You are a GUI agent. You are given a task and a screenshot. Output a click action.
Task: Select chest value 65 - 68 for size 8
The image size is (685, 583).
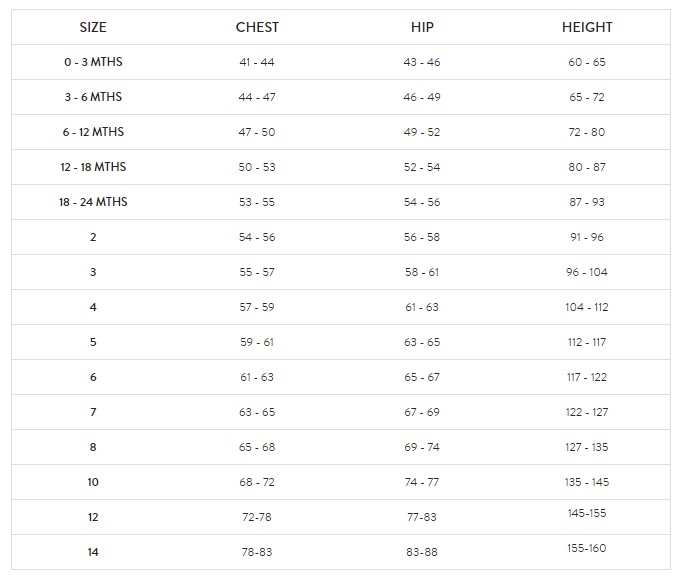coord(257,447)
